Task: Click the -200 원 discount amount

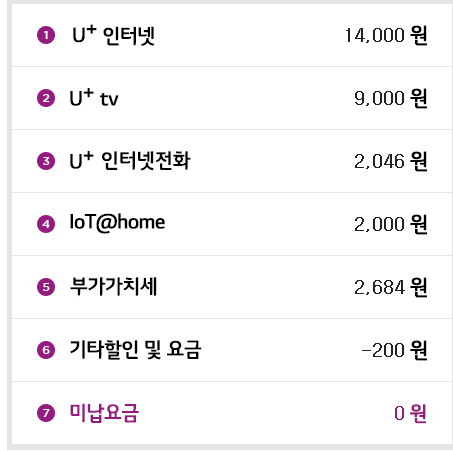Action: tap(395, 350)
